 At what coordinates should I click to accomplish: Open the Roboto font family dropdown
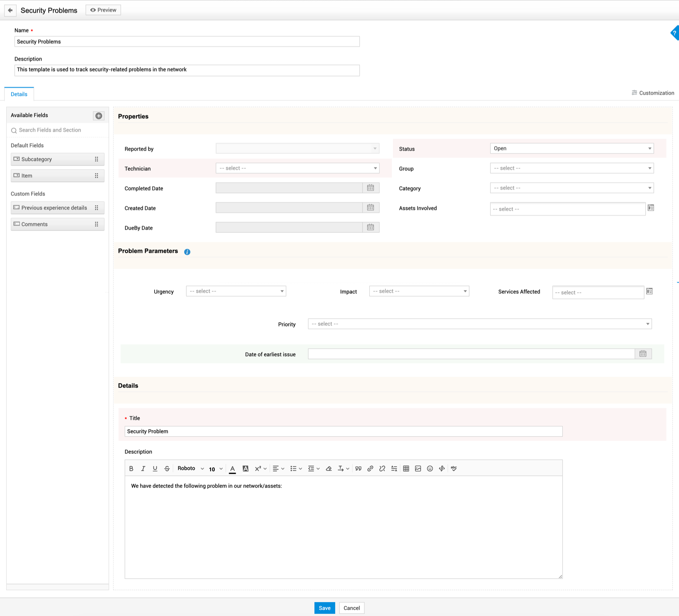[190, 469]
